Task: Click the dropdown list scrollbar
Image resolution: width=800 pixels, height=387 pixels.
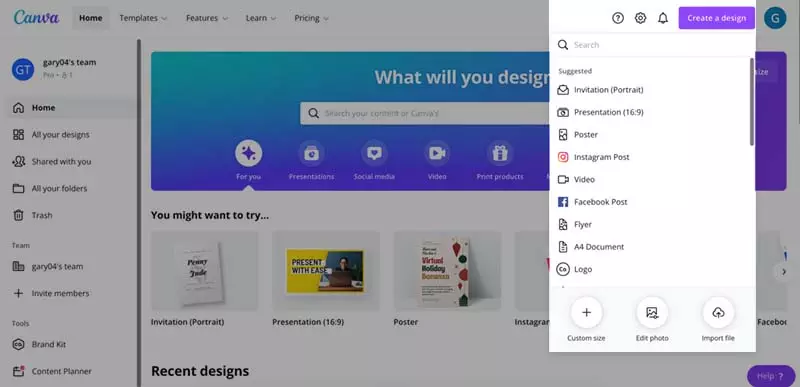Action: pos(752,101)
